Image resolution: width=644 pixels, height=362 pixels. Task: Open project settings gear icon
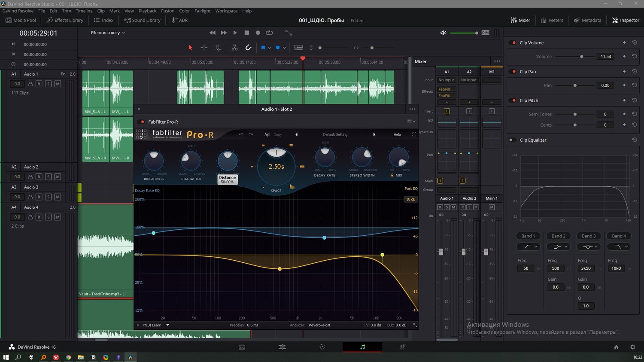(x=632, y=347)
